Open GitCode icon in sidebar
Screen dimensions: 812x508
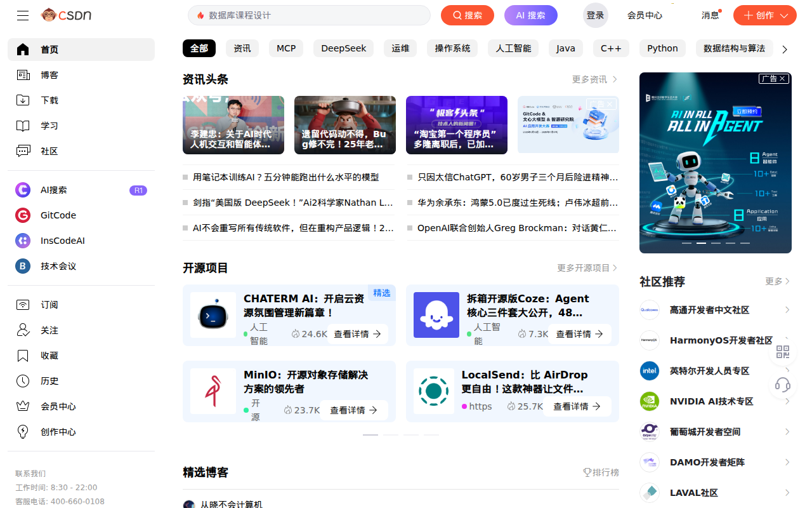[23, 215]
